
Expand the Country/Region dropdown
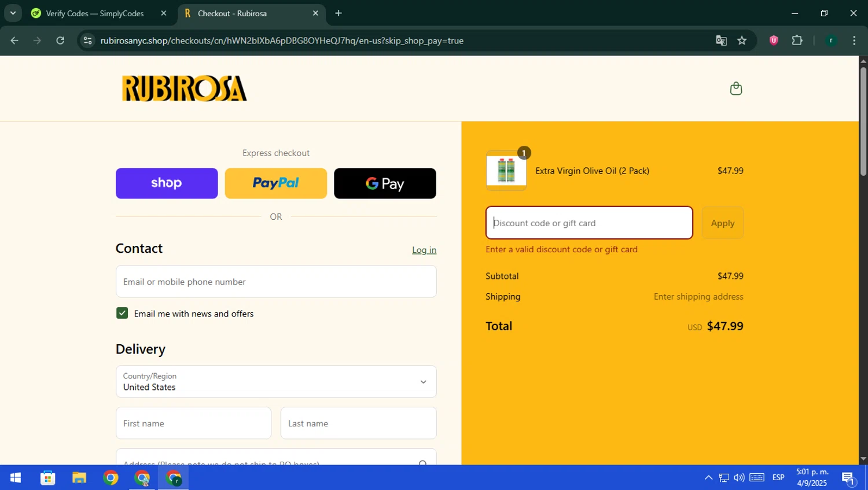tap(276, 382)
